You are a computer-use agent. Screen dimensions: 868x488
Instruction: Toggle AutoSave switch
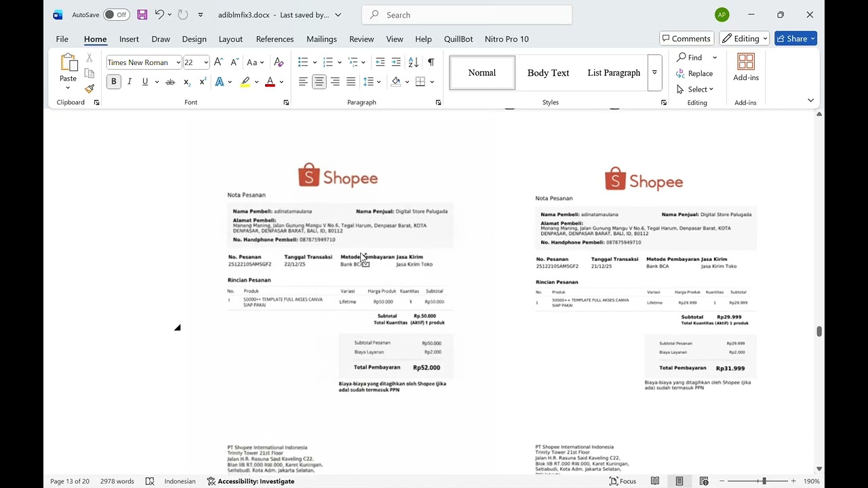tap(117, 14)
